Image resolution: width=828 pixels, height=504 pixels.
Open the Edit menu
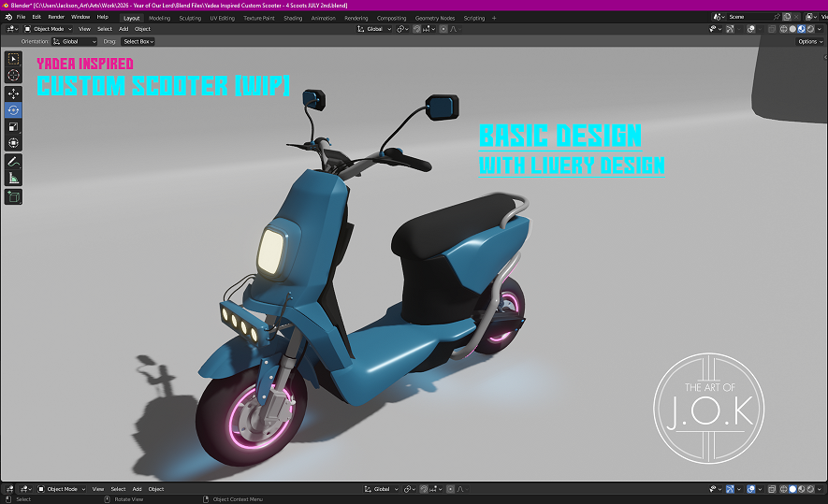(36, 17)
